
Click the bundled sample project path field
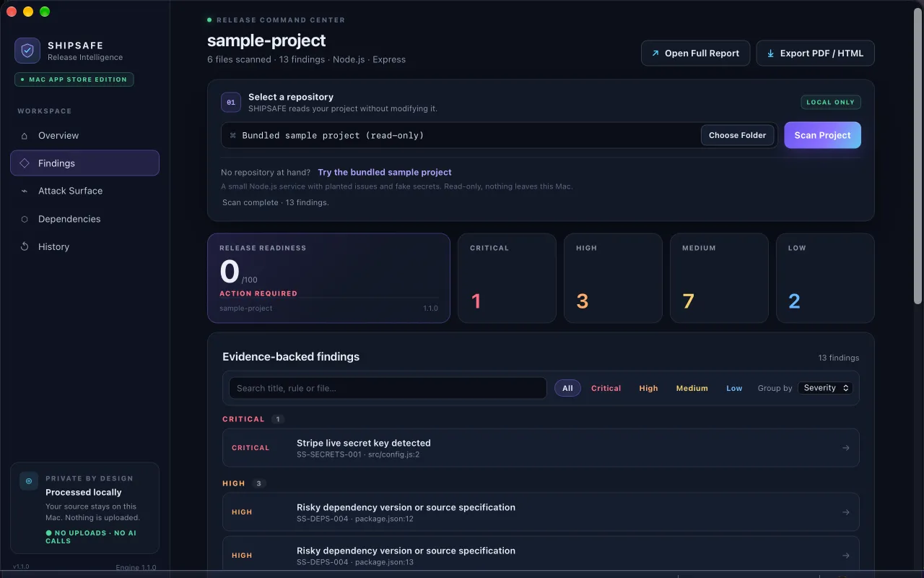461,135
